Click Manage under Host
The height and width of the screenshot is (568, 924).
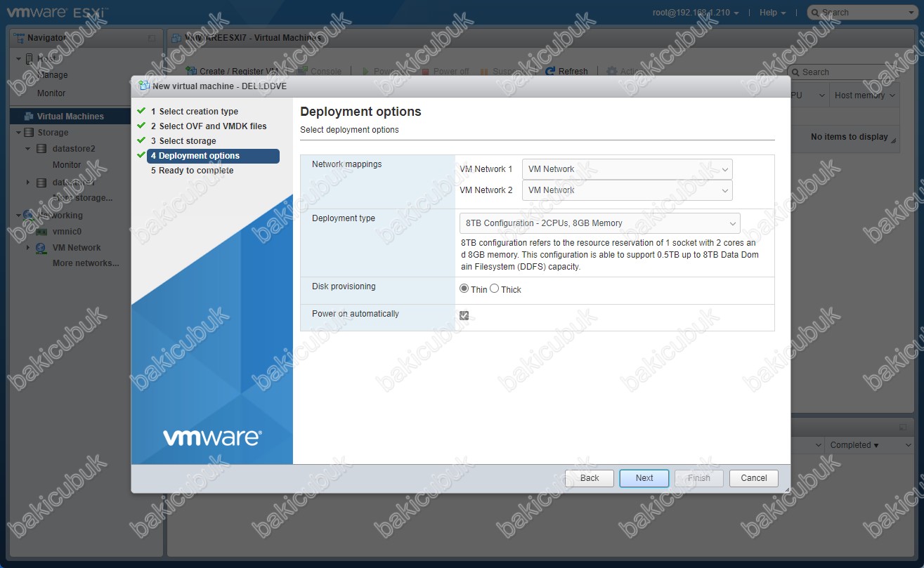53,75
